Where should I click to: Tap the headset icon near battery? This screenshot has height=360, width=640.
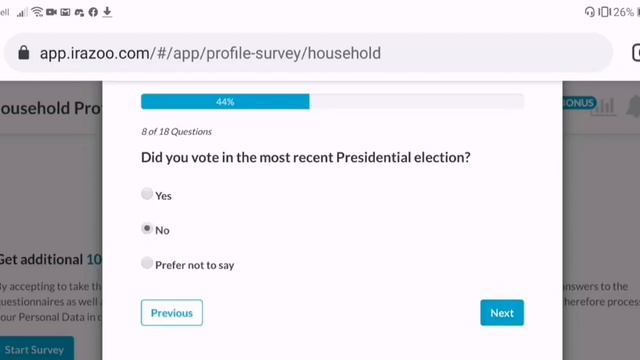pos(589,12)
